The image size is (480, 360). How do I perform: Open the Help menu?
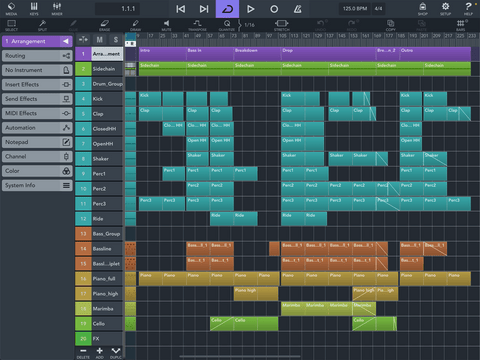tap(468, 9)
